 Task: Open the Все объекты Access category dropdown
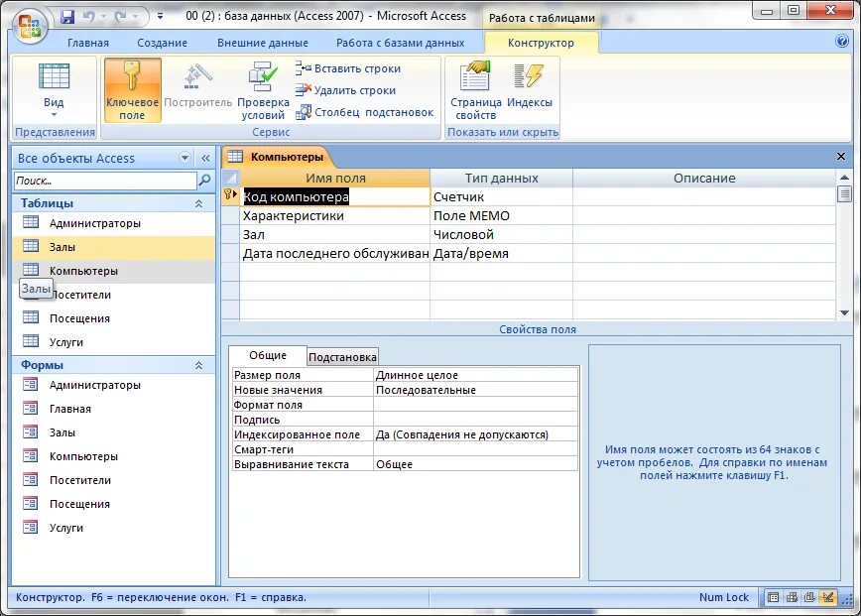[x=184, y=158]
